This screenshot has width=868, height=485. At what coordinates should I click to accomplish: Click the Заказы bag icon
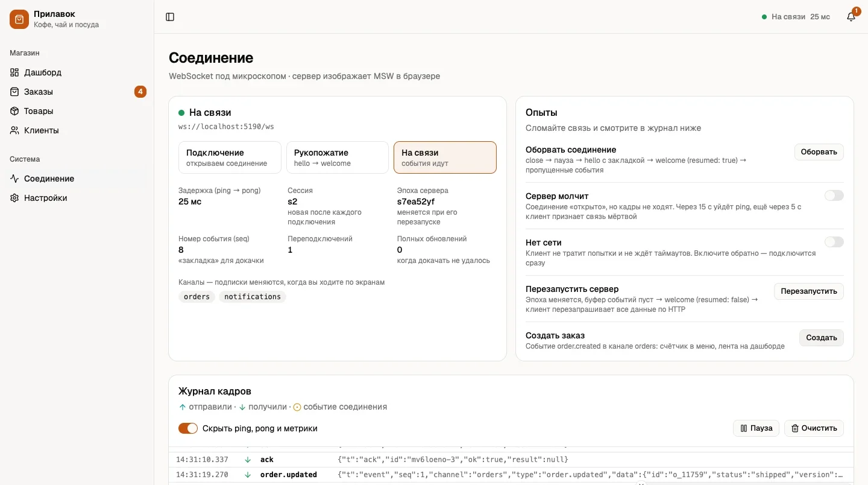click(14, 92)
